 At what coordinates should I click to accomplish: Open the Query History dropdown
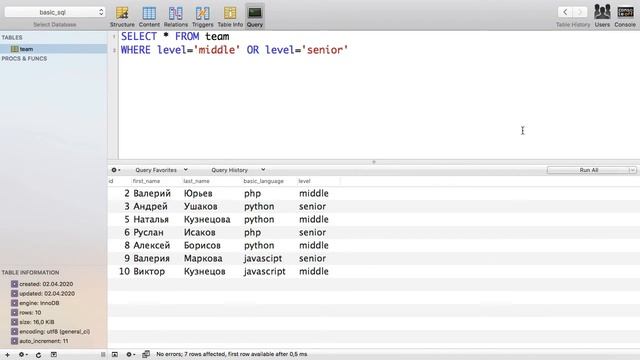click(238, 170)
